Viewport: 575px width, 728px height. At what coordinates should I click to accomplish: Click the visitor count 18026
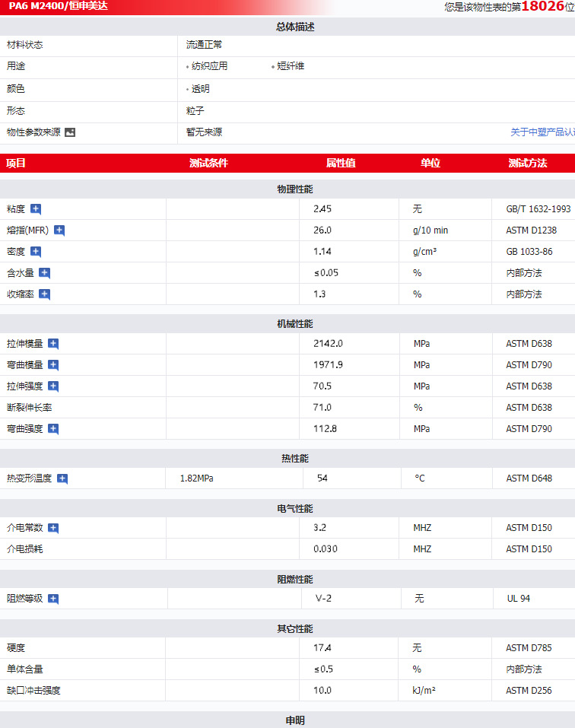point(542,6)
